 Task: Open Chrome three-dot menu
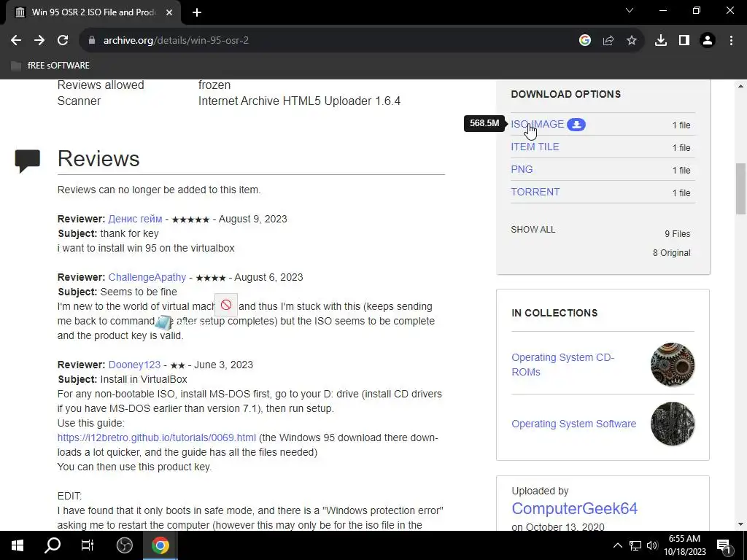[x=731, y=41]
